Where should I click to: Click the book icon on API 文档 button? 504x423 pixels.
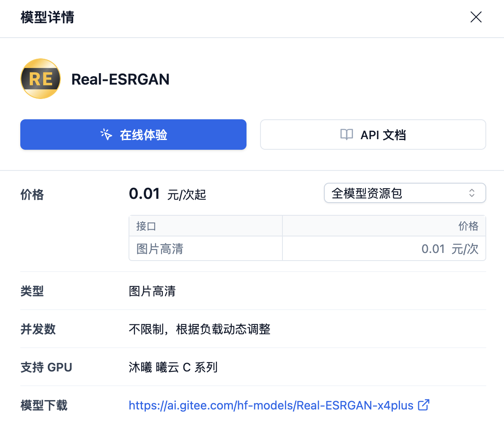coord(347,135)
